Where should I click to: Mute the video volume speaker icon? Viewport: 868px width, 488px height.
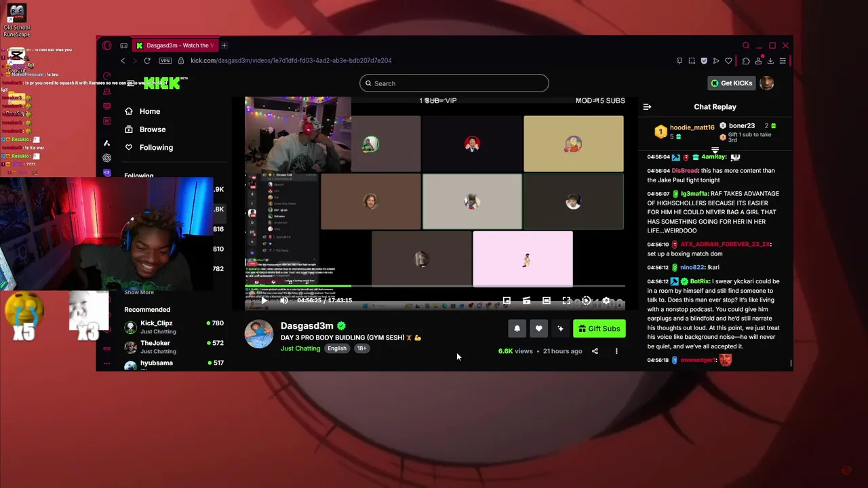coord(284,300)
